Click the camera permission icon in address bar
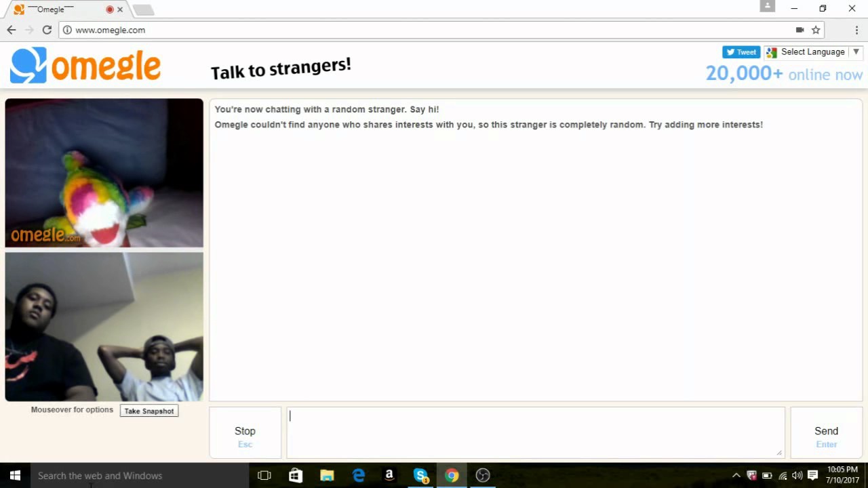This screenshot has width=868, height=488. (x=800, y=30)
